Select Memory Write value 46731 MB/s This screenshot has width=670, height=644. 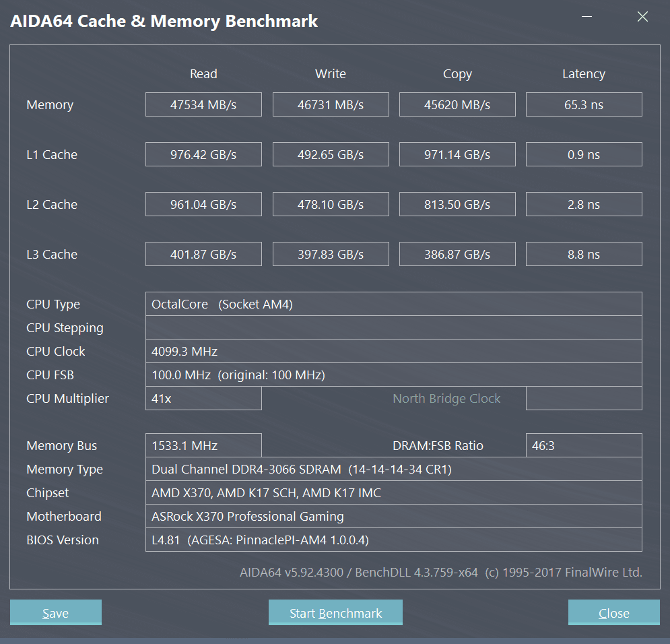[331, 104]
